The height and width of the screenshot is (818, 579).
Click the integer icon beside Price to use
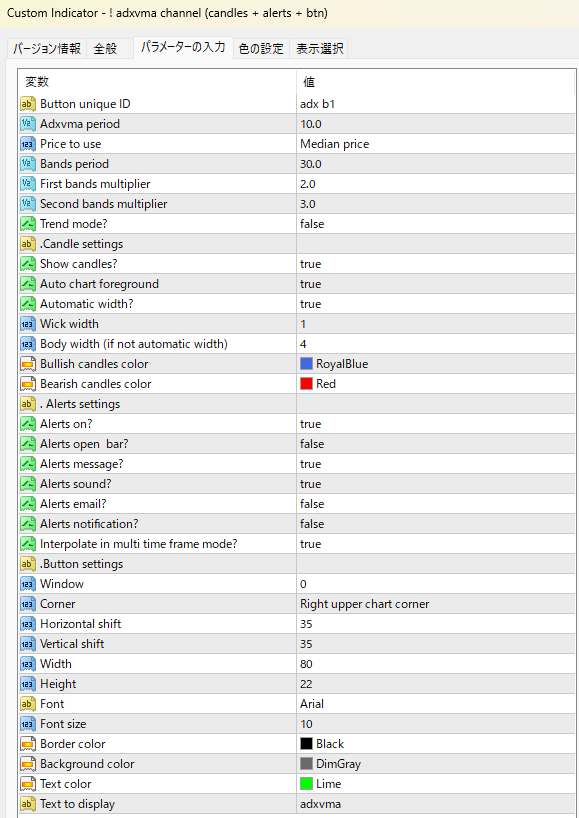[28, 144]
